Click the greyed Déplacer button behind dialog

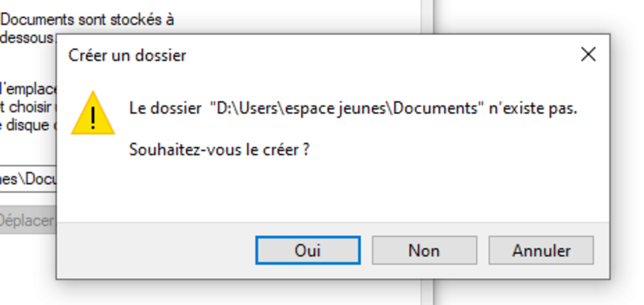(x=28, y=220)
